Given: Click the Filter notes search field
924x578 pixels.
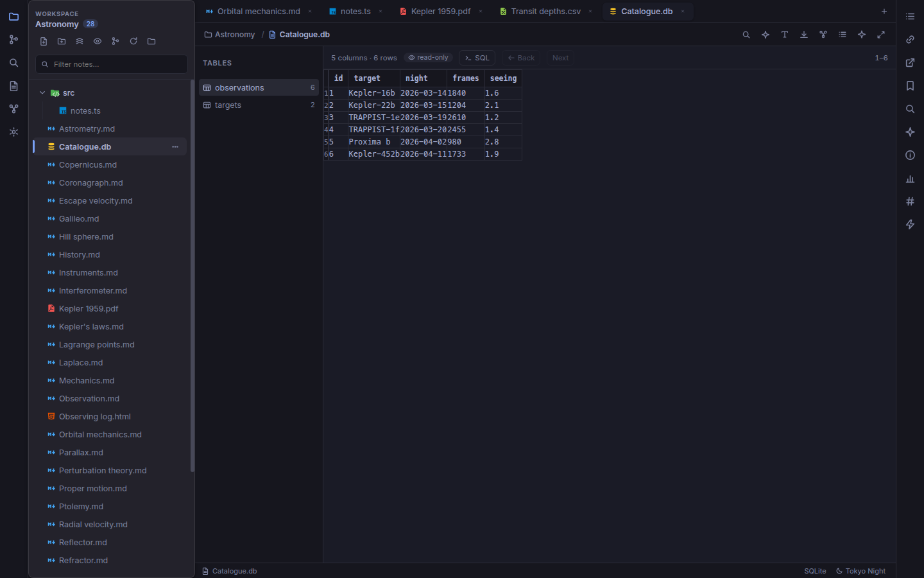Looking at the screenshot, I should pos(112,64).
